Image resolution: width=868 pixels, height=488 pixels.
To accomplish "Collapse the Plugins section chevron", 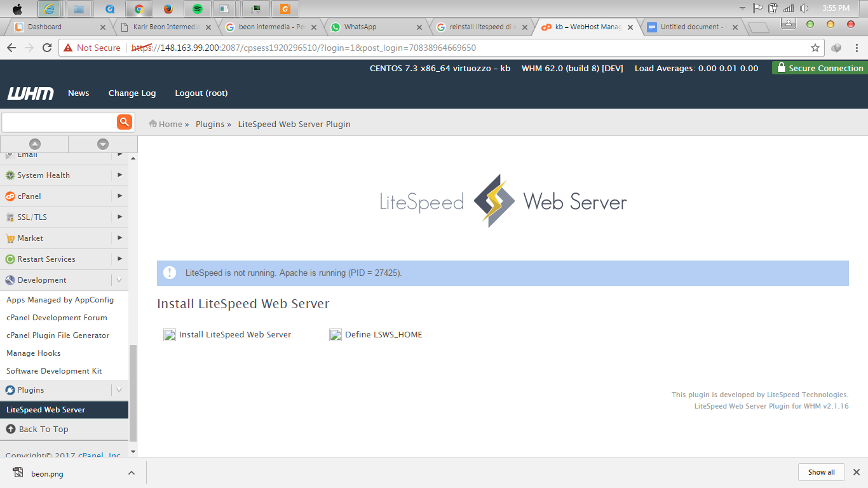I will pos(119,390).
